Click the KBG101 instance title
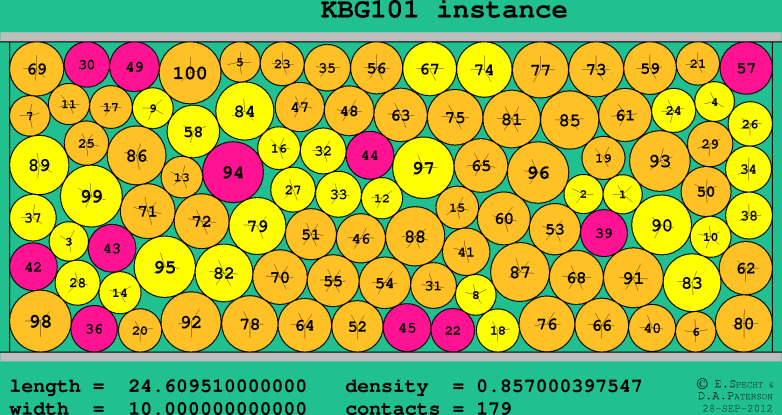The width and height of the screenshot is (782, 415). click(443, 9)
